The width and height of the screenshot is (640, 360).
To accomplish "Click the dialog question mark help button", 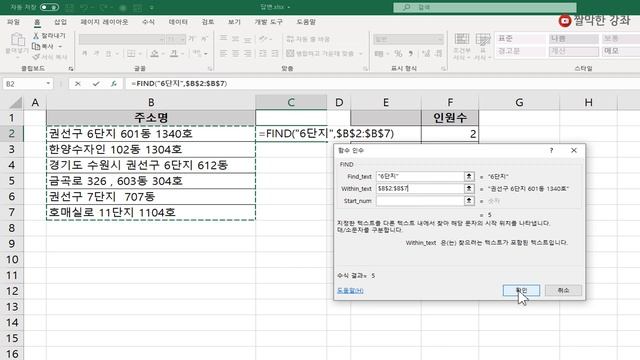I will click(551, 150).
